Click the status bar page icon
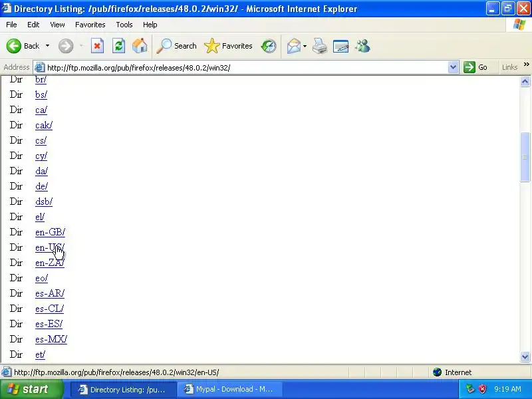This screenshot has width=532, height=399. coord(6,372)
